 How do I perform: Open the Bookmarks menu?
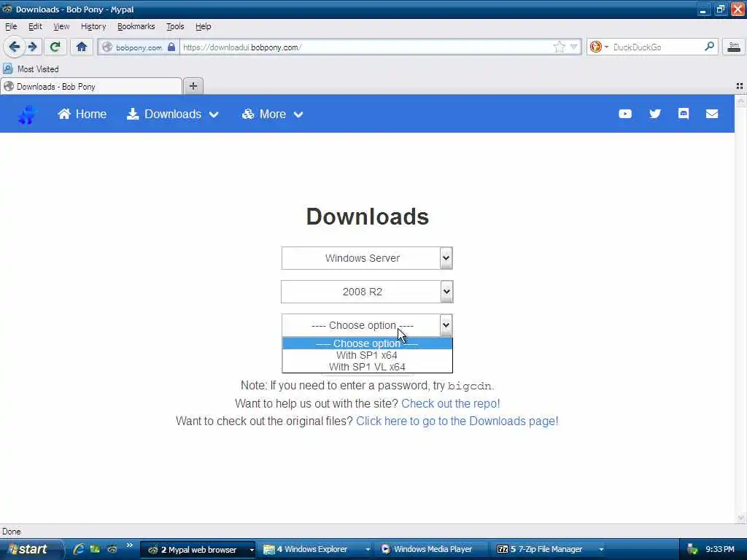tap(136, 27)
